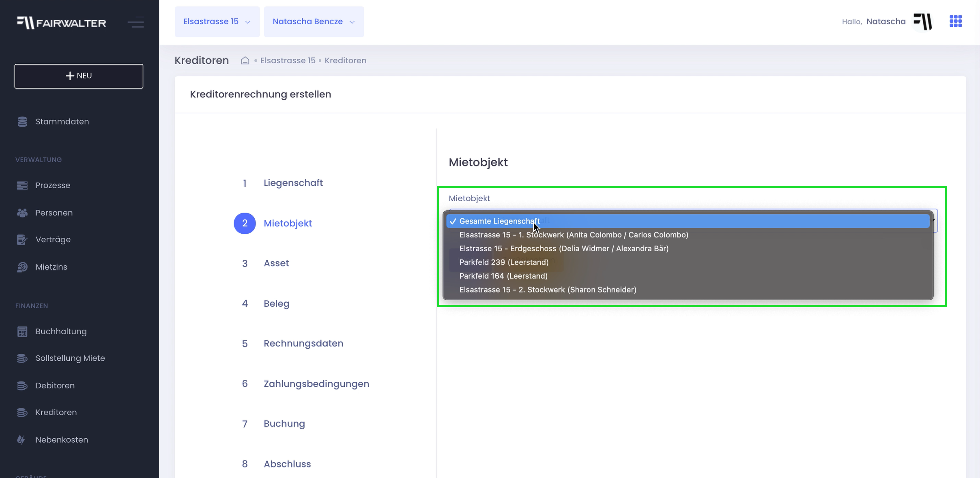The image size is (980, 478).
Task: Click the user avatar logo next to Natascha
Action: pyautogui.click(x=923, y=22)
